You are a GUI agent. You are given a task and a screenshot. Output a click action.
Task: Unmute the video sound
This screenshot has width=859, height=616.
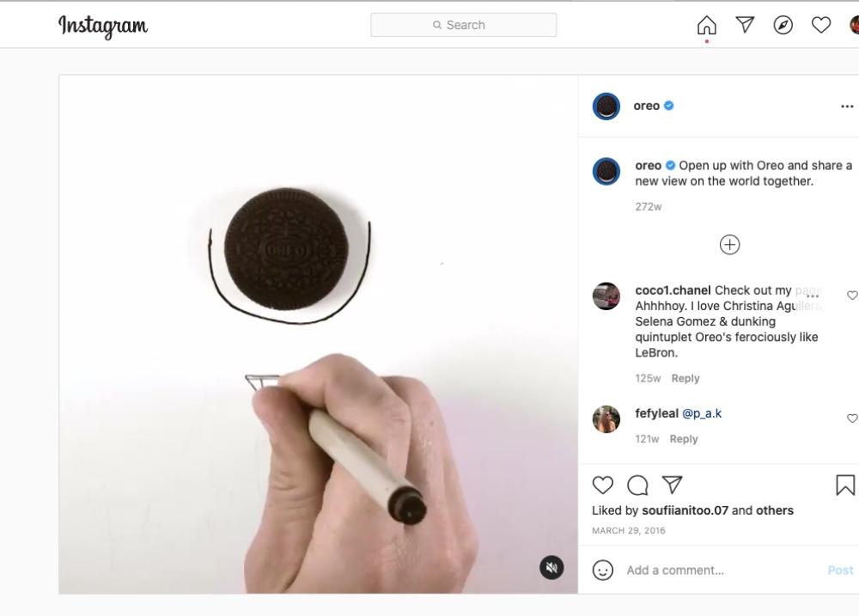(551, 567)
